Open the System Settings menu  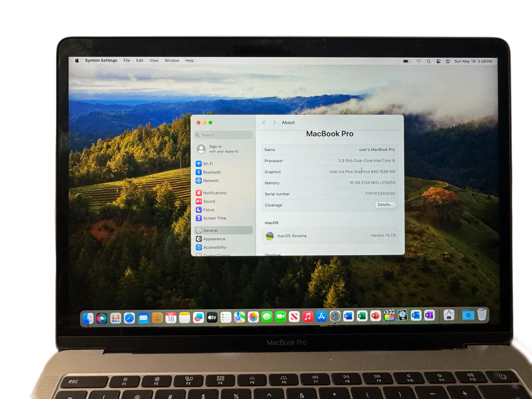[101, 61]
